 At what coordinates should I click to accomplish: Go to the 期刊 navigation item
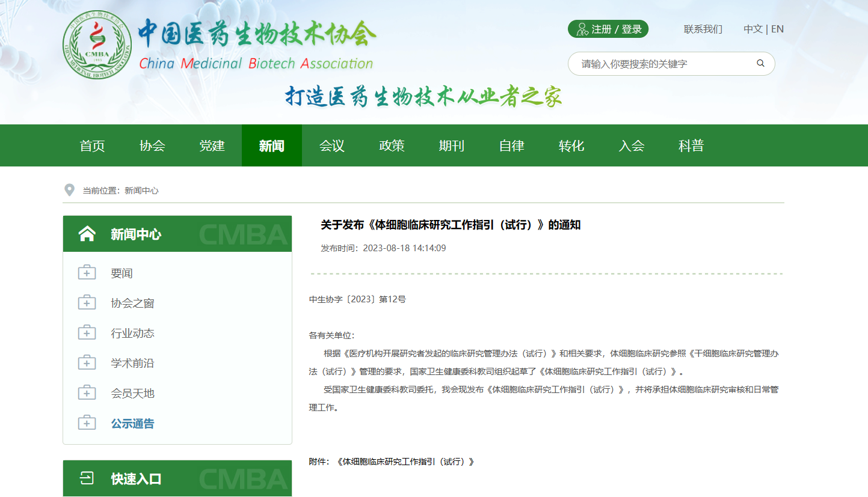pos(451,145)
